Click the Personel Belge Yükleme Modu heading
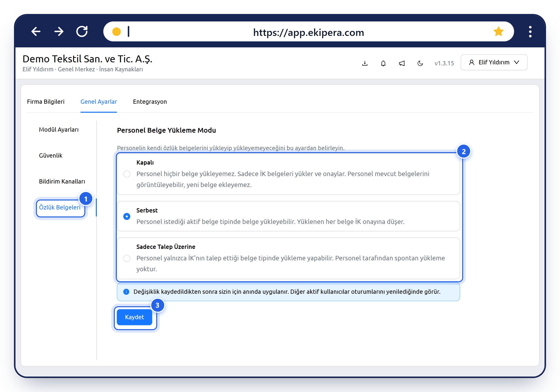560x392 pixels. click(166, 130)
